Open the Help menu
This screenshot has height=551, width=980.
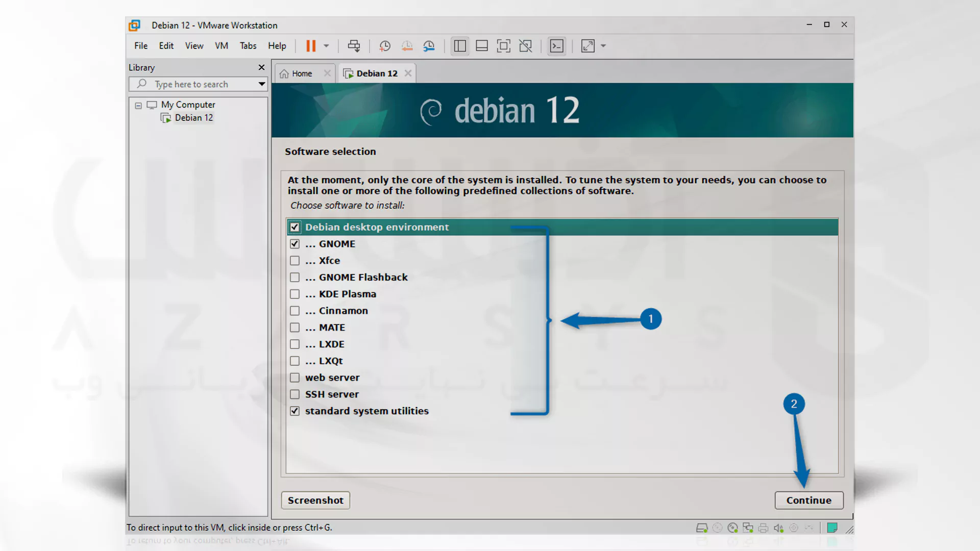[277, 46]
